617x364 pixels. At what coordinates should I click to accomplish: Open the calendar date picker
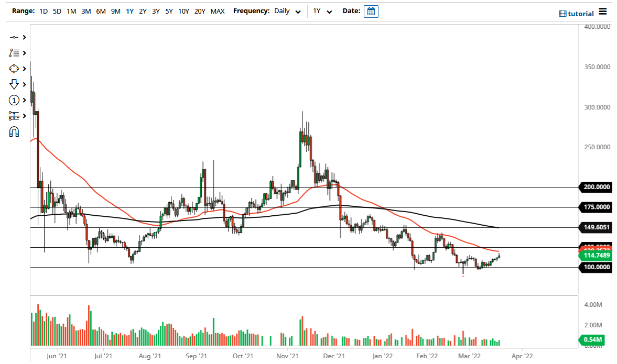pos(371,10)
